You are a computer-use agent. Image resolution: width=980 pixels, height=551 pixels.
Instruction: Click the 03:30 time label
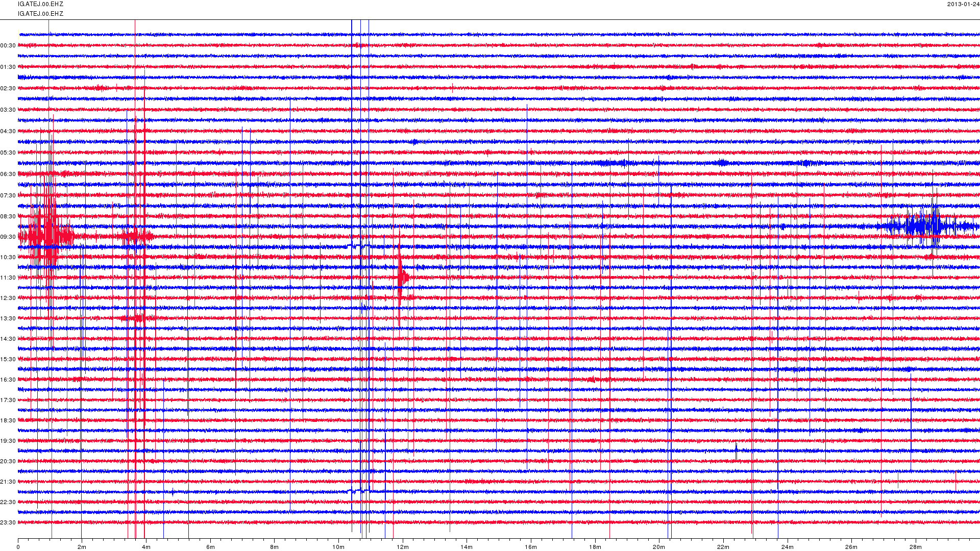point(8,110)
